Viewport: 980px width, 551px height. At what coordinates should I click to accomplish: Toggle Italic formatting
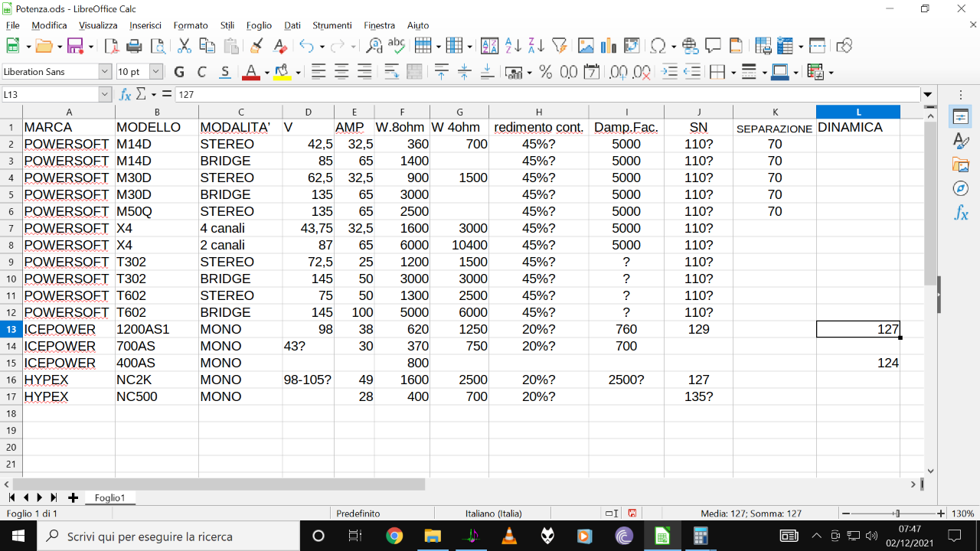pos(202,72)
